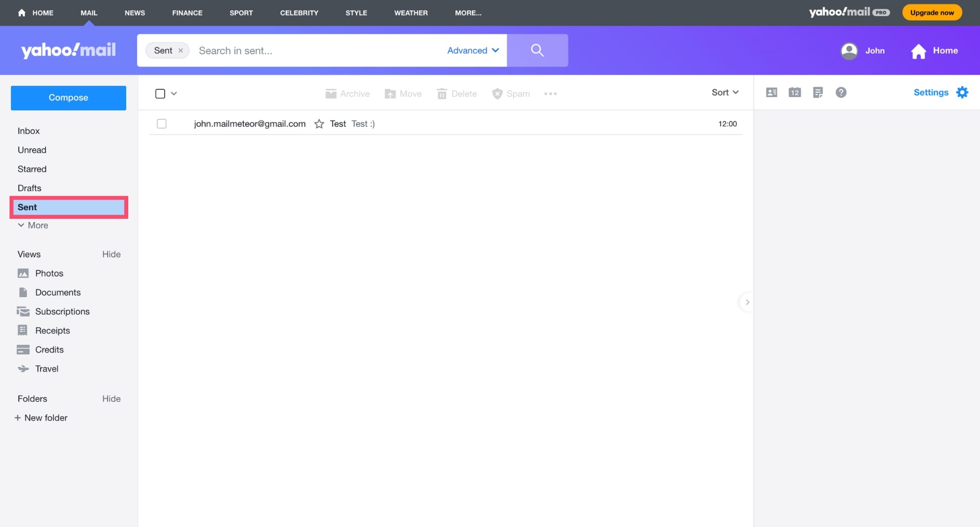Open the Contacts panel icon
The width and height of the screenshot is (980, 527).
point(771,92)
